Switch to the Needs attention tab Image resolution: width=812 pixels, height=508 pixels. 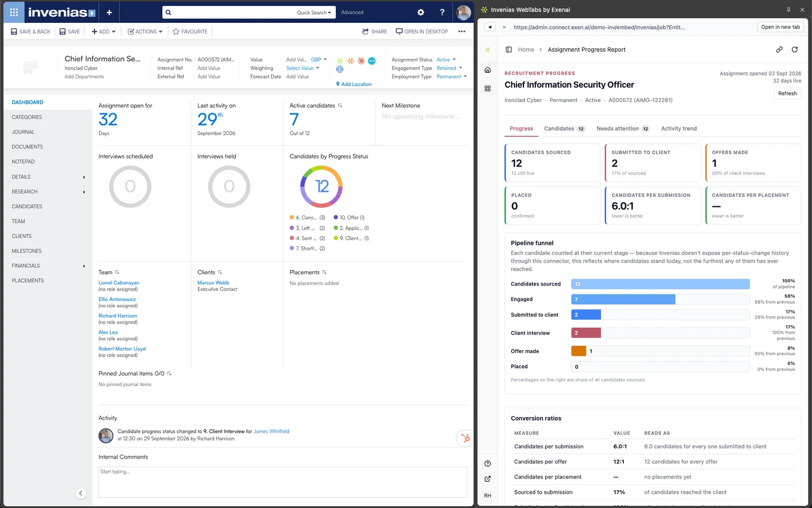(x=623, y=129)
